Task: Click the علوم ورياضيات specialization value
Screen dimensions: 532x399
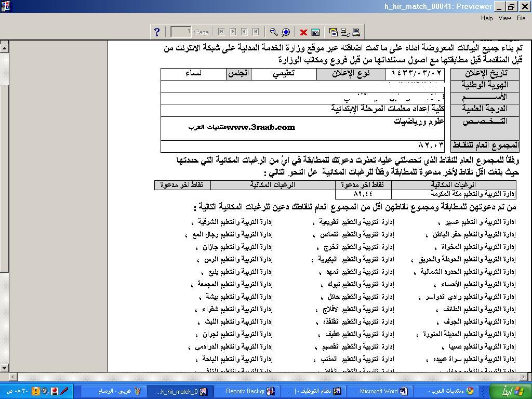Action: point(419,122)
